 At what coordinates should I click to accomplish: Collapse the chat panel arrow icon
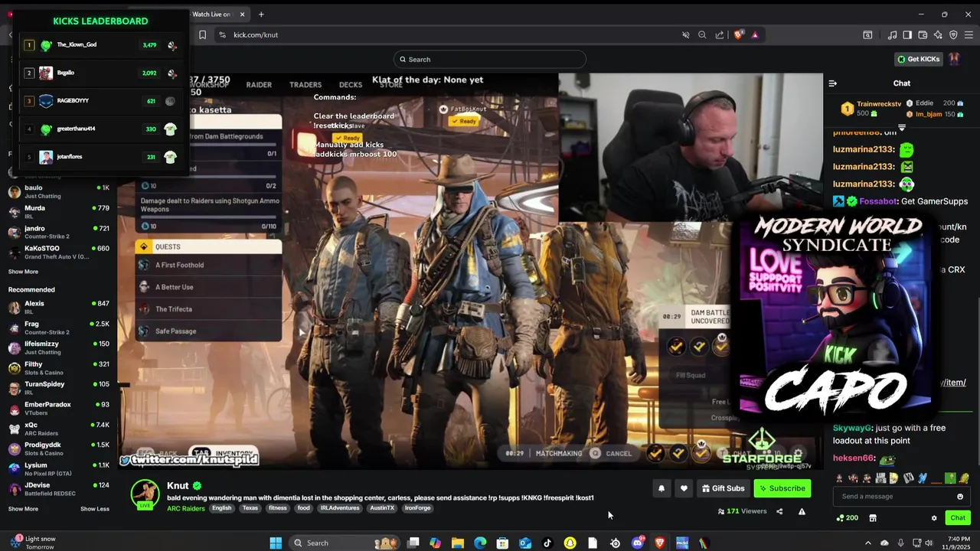[x=833, y=83]
